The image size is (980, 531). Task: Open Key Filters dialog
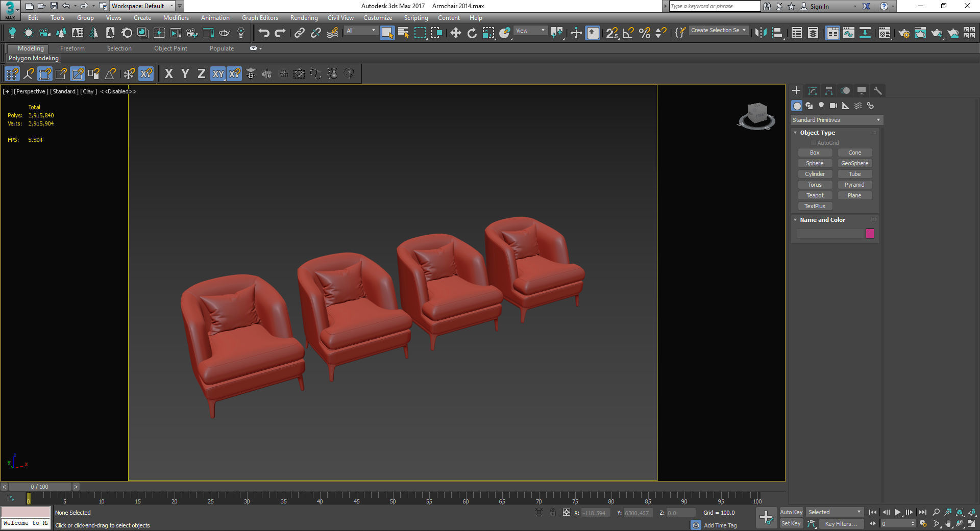(841, 524)
